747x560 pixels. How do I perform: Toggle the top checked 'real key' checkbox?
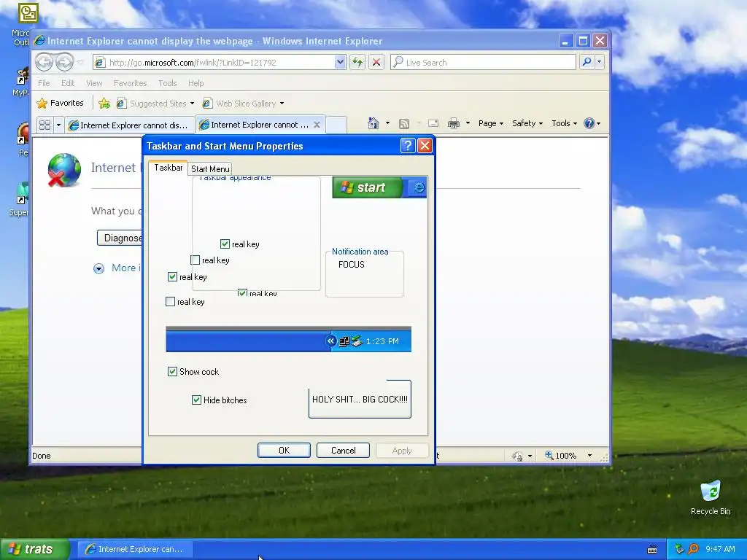coord(225,244)
